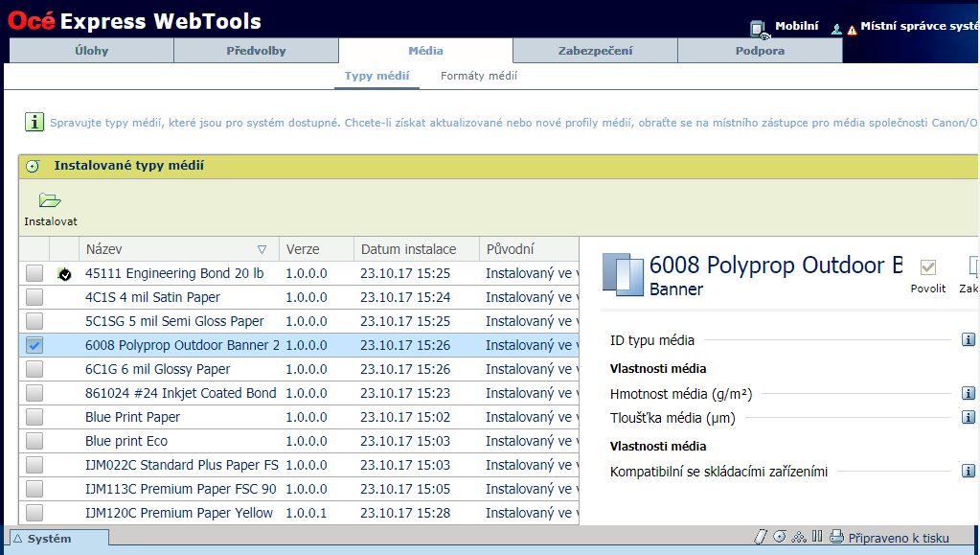This screenshot has height=555, width=980.
Task: Open the Úlohy tab
Action: 92,51
